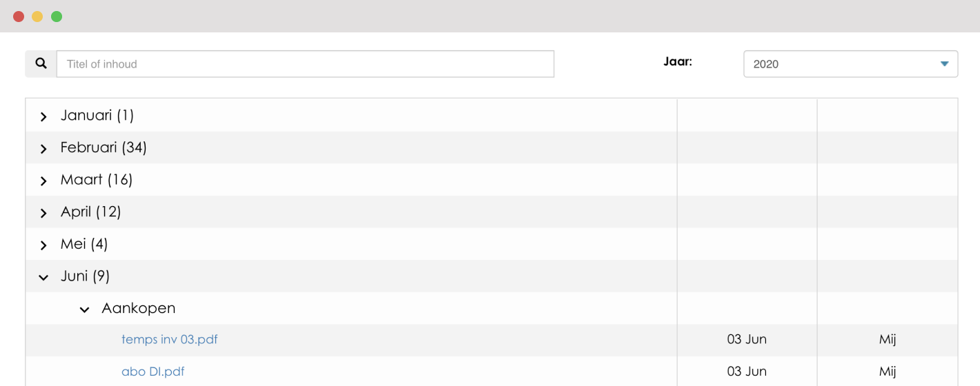This screenshot has width=980, height=386.
Task: Open the abo DI.pdf link
Action: [x=153, y=372]
